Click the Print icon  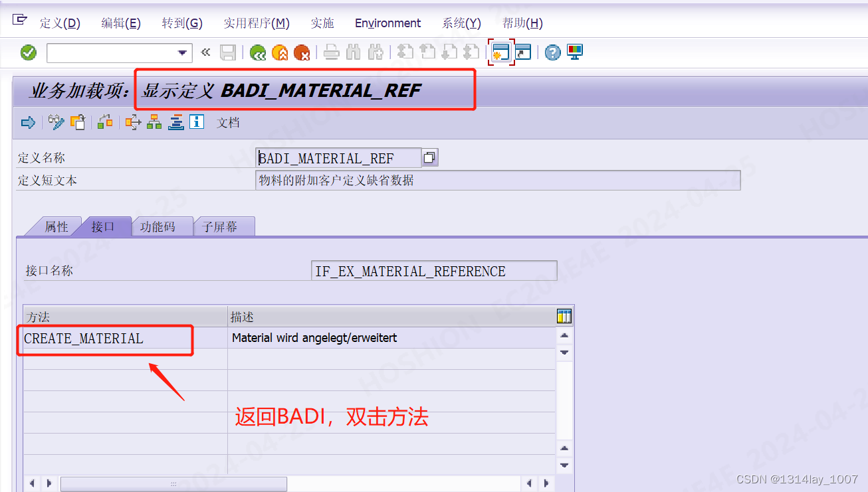(332, 52)
